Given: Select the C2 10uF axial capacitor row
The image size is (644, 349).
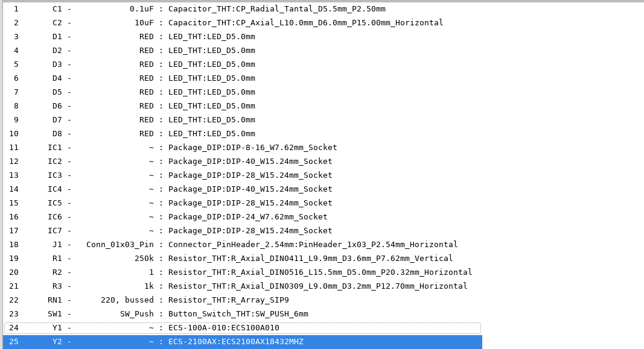Looking at the screenshot, I should coord(242,23).
